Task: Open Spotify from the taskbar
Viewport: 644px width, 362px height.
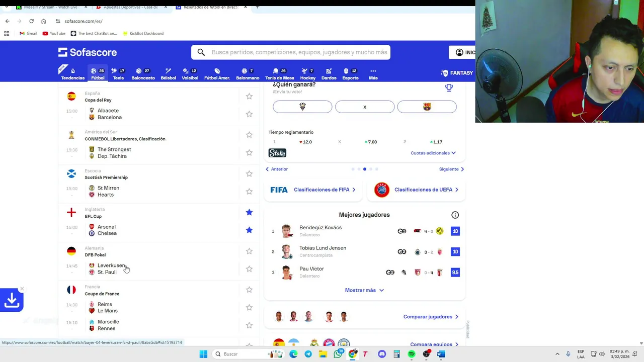Action: pyautogui.click(x=412, y=354)
